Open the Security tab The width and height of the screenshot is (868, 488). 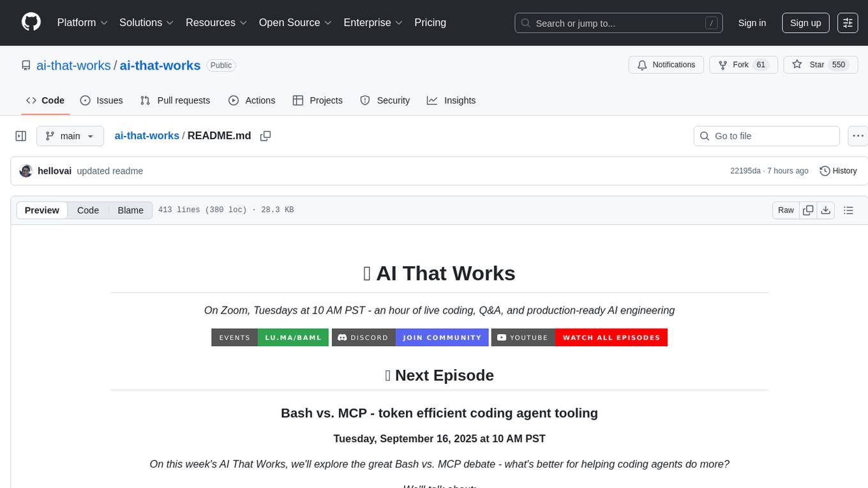click(x=385, y=100)
